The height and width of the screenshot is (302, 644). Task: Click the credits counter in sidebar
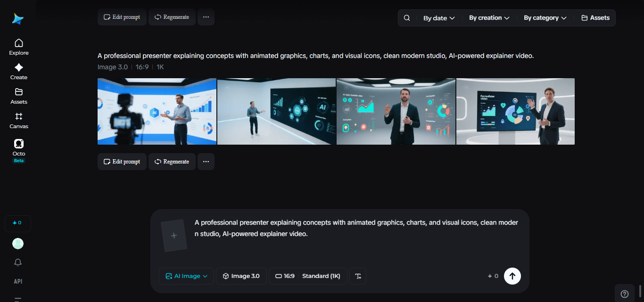click(x=18, y=223)
